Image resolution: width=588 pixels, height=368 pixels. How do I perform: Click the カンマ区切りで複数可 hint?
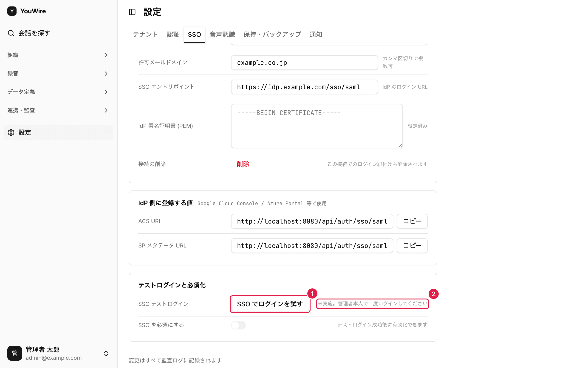pos(403,62)
